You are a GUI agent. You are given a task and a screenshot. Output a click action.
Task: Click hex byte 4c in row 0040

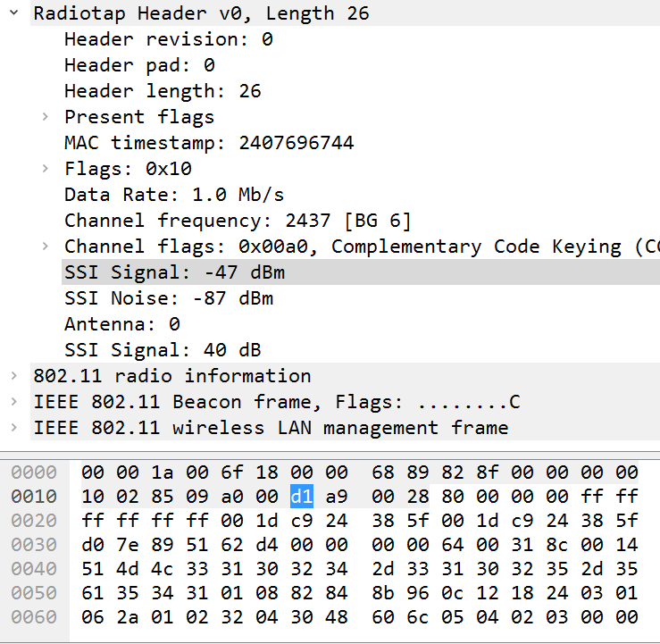coord(162,569)
